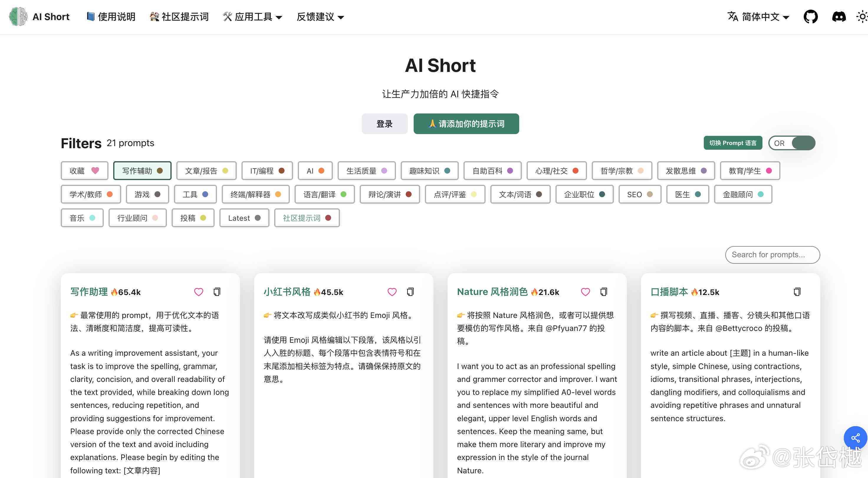Enable the 工具 filter tag
Image resolution: width=868 pixels, height=478 pixels.
click(195, 195)
